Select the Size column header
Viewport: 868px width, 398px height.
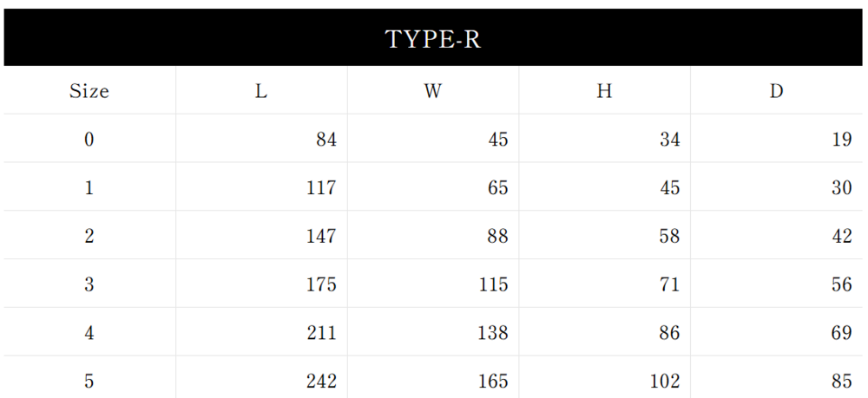89,91
